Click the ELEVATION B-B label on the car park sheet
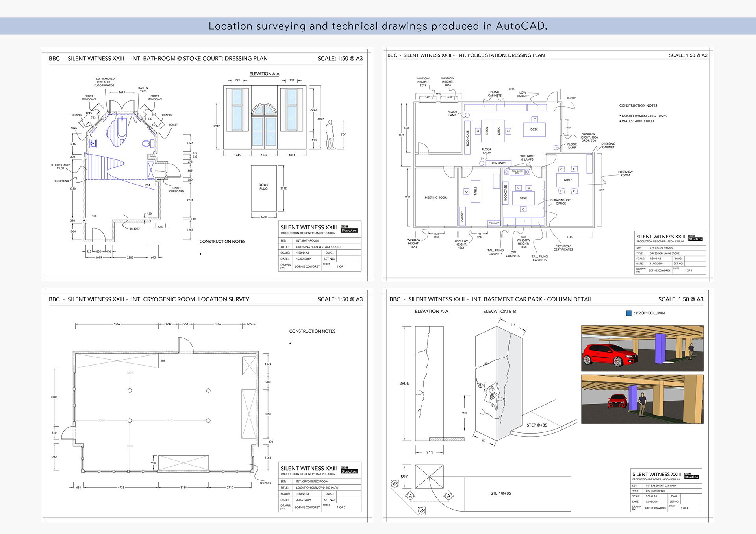 (499, 312)
